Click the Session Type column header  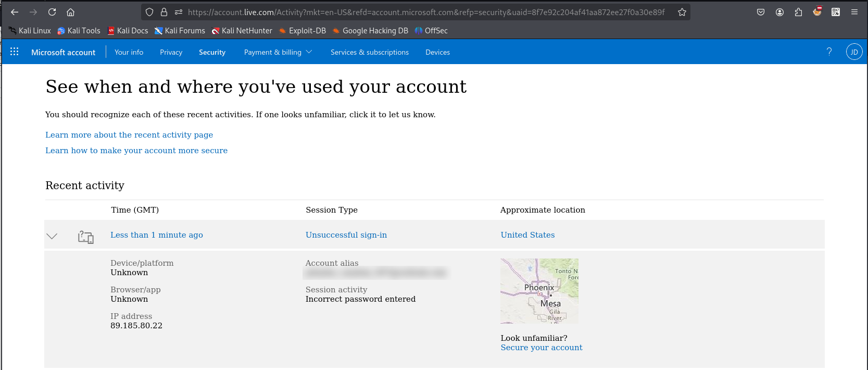332,210
